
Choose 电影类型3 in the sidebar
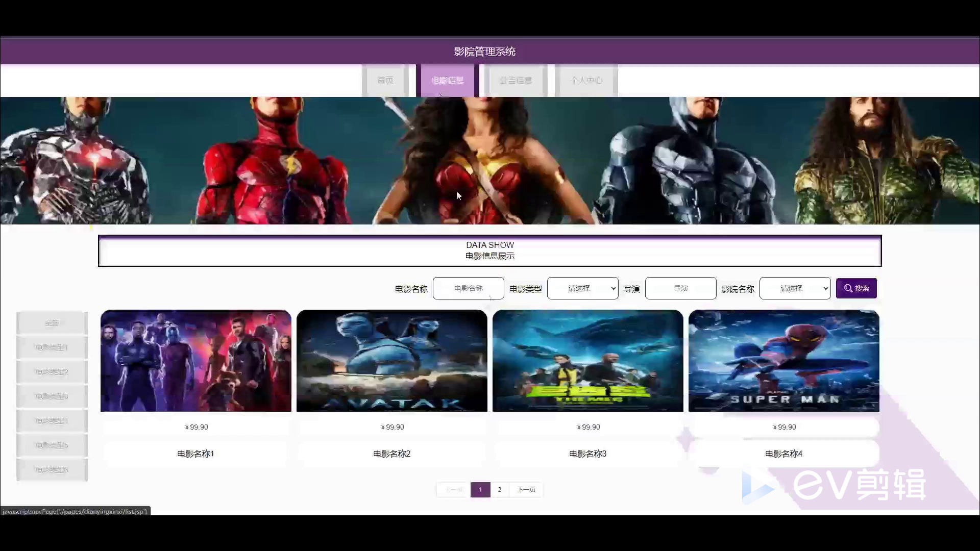pos(52,396)
